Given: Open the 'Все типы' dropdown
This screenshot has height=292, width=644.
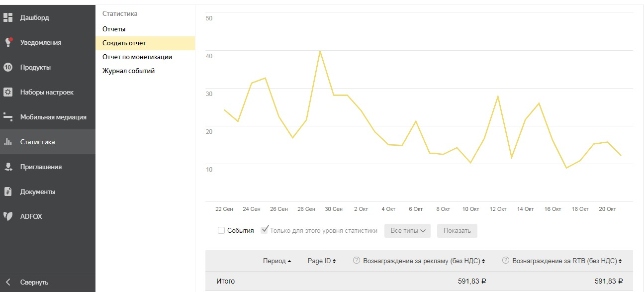Looking at the screenshot, I should 407,231.
